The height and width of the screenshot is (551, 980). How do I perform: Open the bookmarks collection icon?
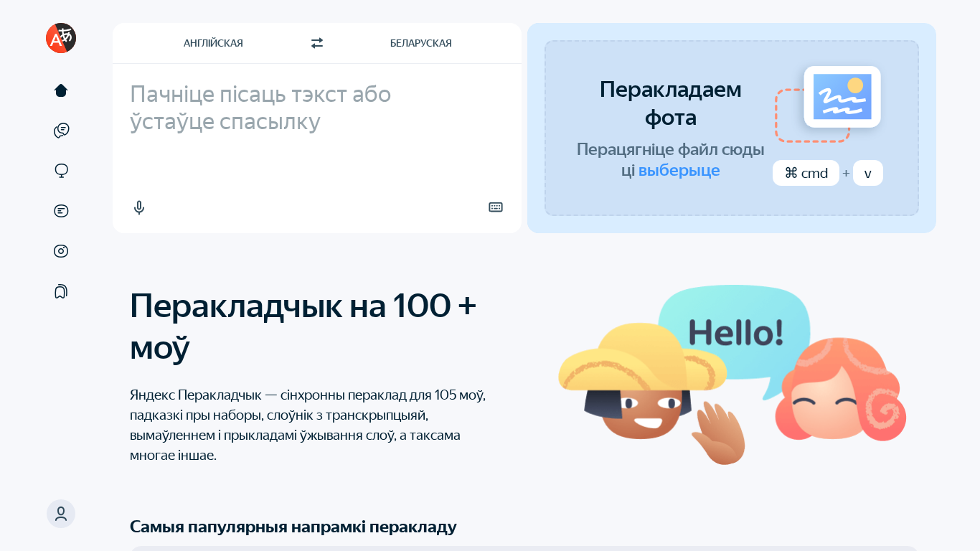61,291
